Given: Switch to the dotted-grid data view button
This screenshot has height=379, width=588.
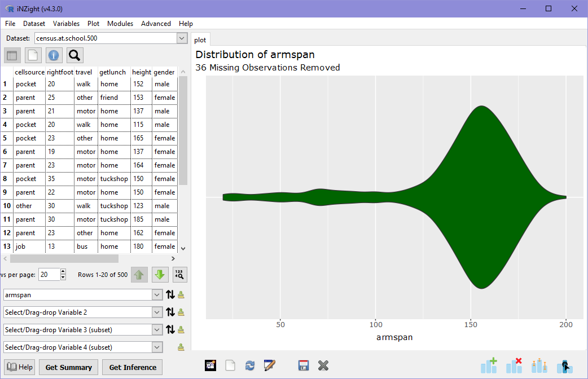Looking at the screenshot, I should (12, 55).
